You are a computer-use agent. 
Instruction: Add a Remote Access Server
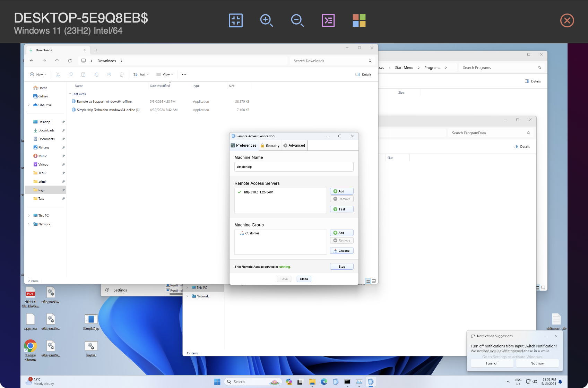[x=342, y=191]
